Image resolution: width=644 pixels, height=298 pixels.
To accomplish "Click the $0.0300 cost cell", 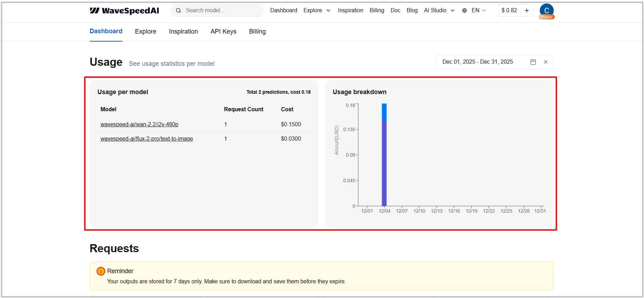I will coord(291,139).
